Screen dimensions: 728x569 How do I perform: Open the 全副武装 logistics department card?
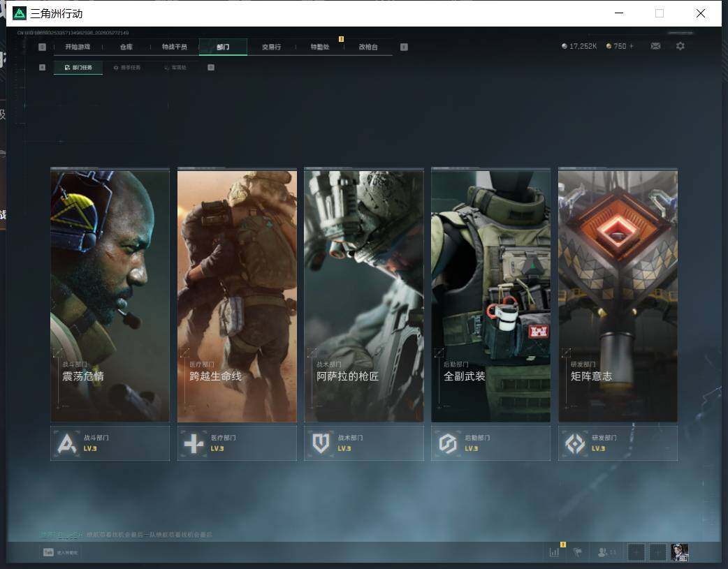coord(490,295)
